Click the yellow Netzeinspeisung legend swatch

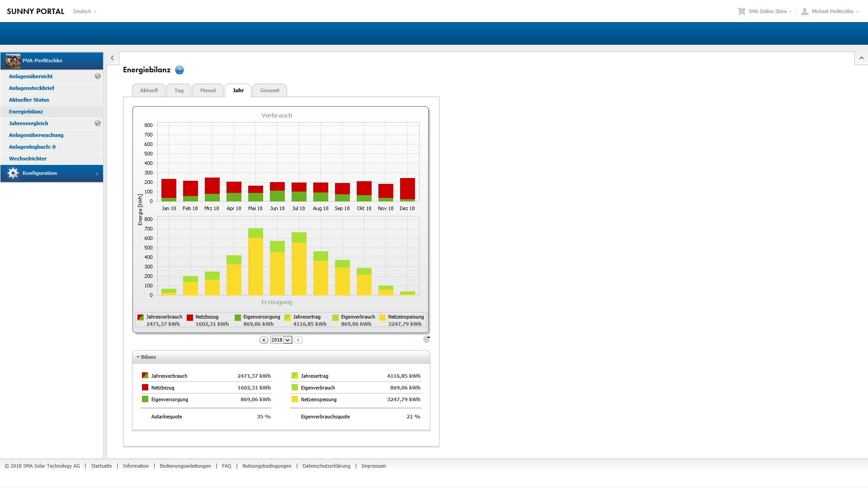pos(382,317)
